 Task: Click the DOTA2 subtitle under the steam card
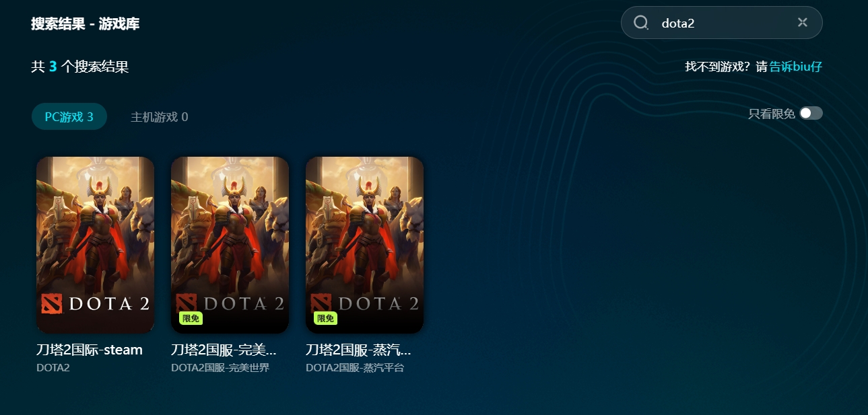tap(53, 368)
